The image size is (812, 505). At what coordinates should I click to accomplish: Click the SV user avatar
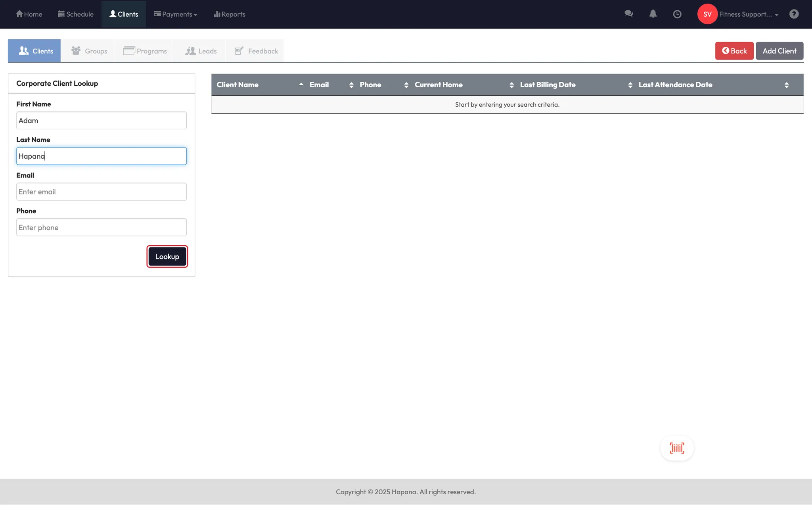pyautogui.click(x=707, y=14)
